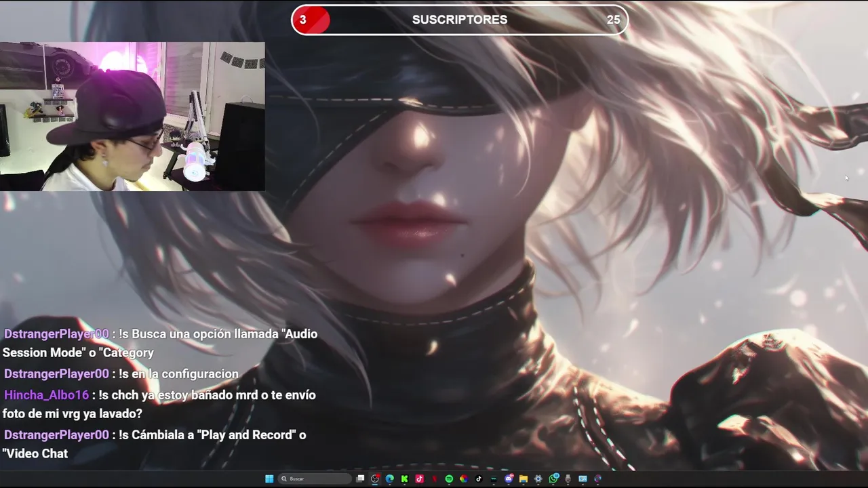Open Spotify from the taskbar
Viewport: 868px width, 488px height.
(449, 479)
